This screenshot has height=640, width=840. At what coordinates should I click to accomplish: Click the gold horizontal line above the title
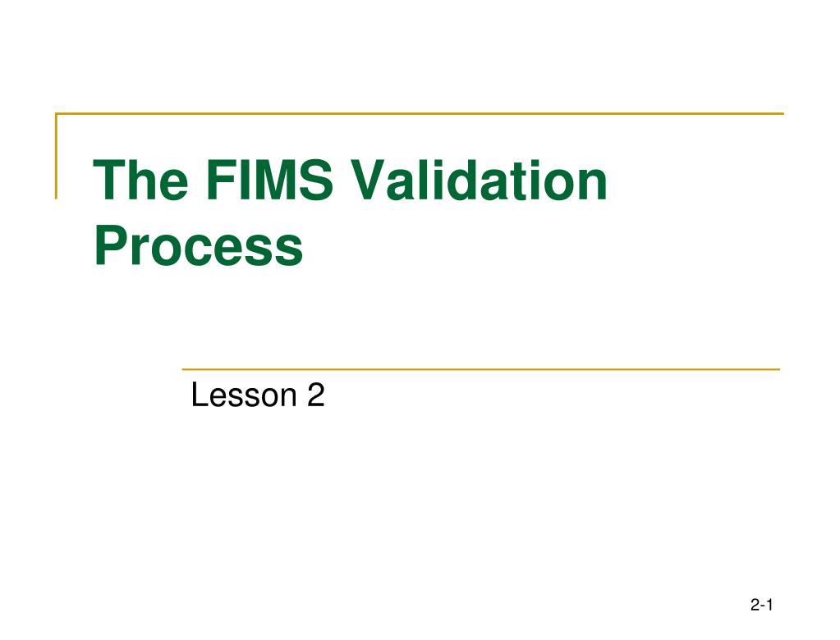[420, 113]
